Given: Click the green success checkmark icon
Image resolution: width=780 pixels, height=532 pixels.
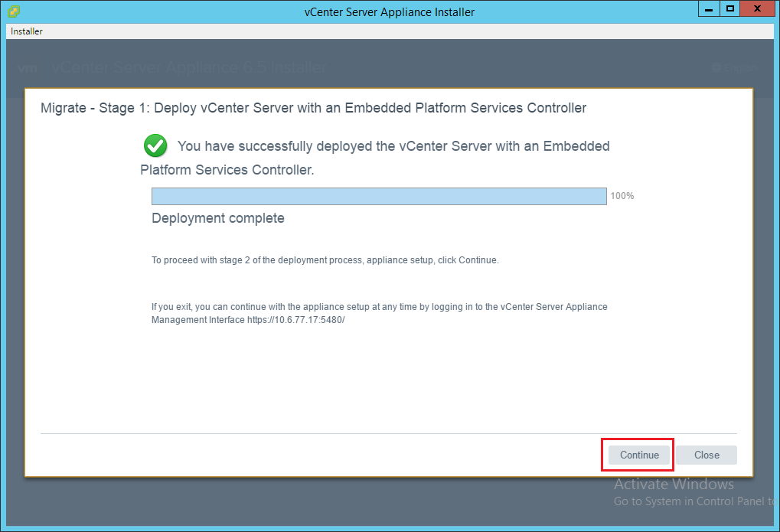Looking at the screenshot, I should pos(155,145).
